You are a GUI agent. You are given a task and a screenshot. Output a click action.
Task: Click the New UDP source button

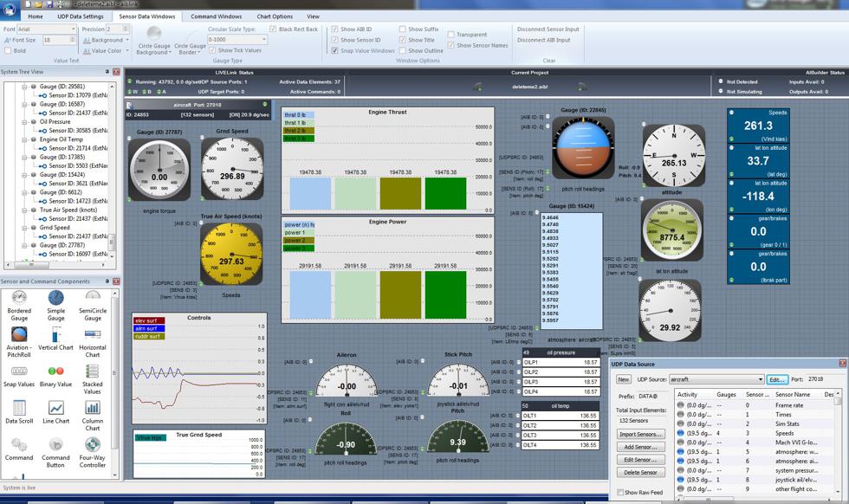point(623,379)
